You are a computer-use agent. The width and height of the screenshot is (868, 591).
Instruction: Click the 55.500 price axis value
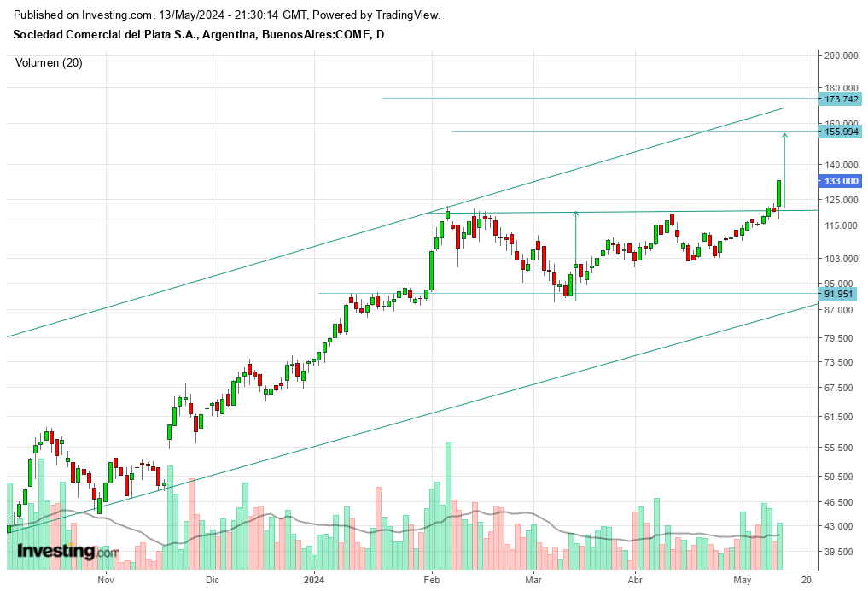click(x=839, y=448)
